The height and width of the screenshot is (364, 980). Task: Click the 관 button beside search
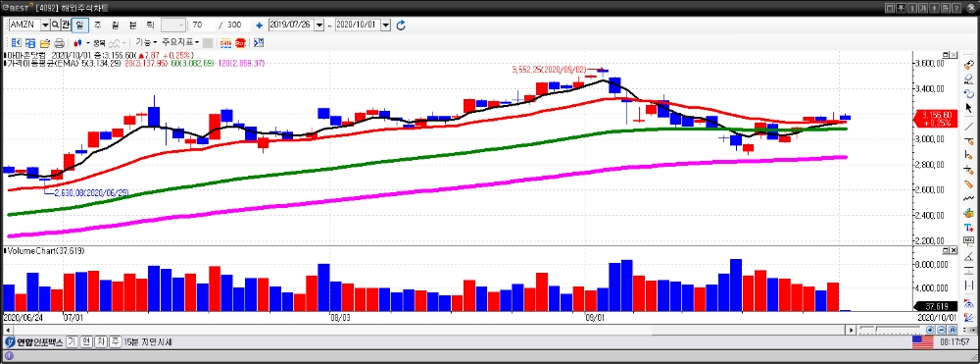point(66,25)
